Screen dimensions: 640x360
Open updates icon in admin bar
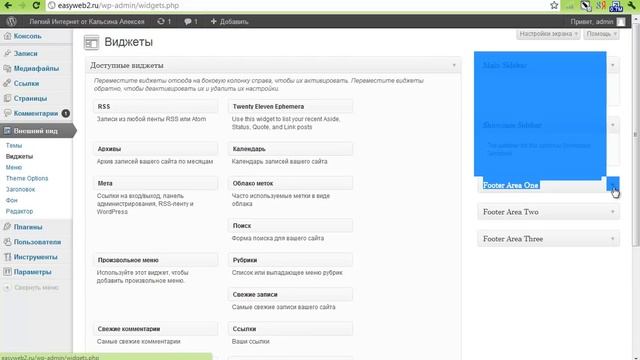click(161, 21)
